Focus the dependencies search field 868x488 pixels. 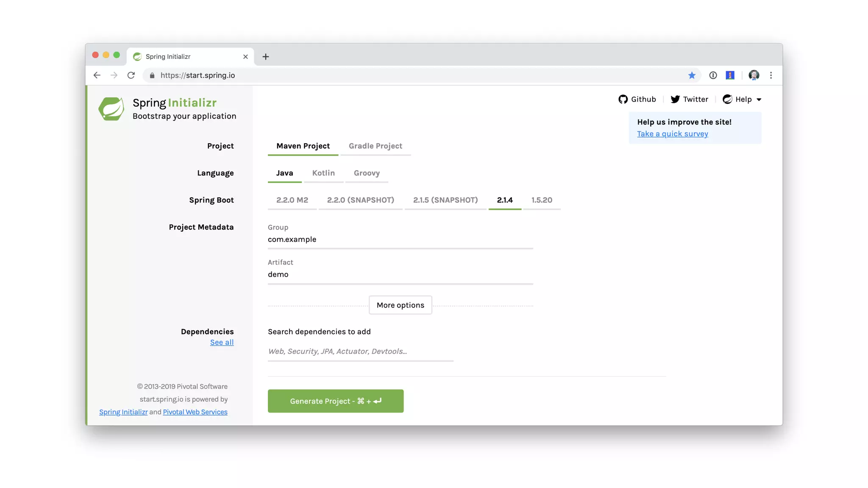360,352
